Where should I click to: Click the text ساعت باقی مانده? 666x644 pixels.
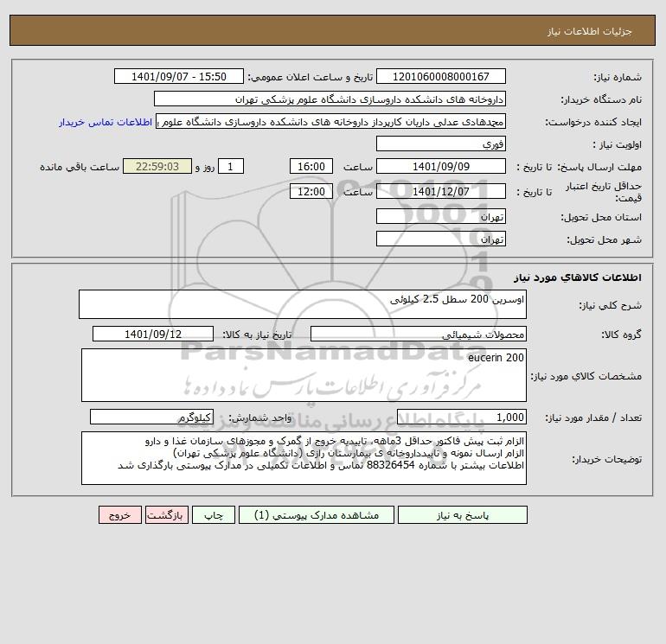80,167
